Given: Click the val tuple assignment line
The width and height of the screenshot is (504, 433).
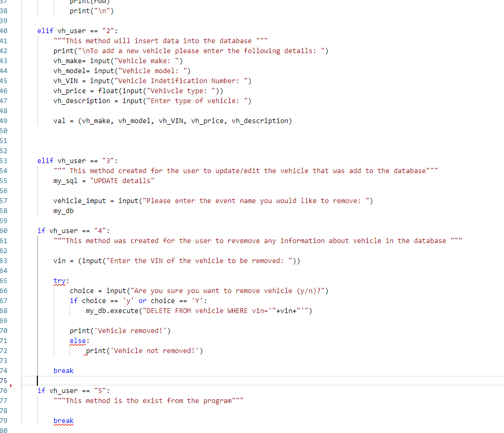Looking at the screenshot, I should pyautogui.click(x=173, y=121).
